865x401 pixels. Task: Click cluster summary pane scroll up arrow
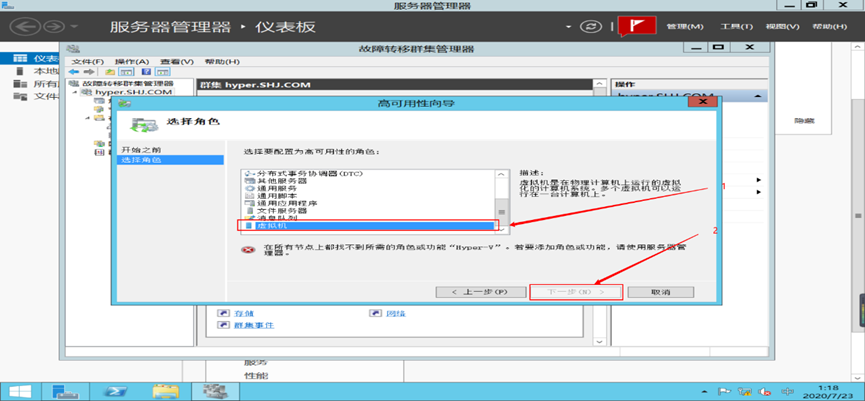(600, 84)
